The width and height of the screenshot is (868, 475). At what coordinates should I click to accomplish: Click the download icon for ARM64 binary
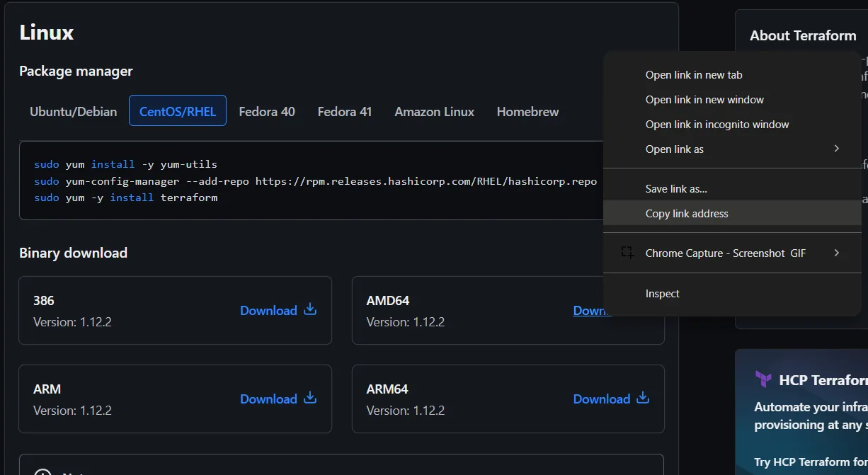point(642,398)
